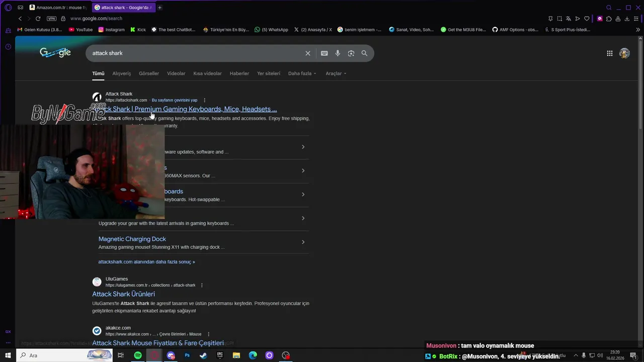The image size is (644, 362).
Task: Open browser downloads panel
Action: [x=627, y=19]
